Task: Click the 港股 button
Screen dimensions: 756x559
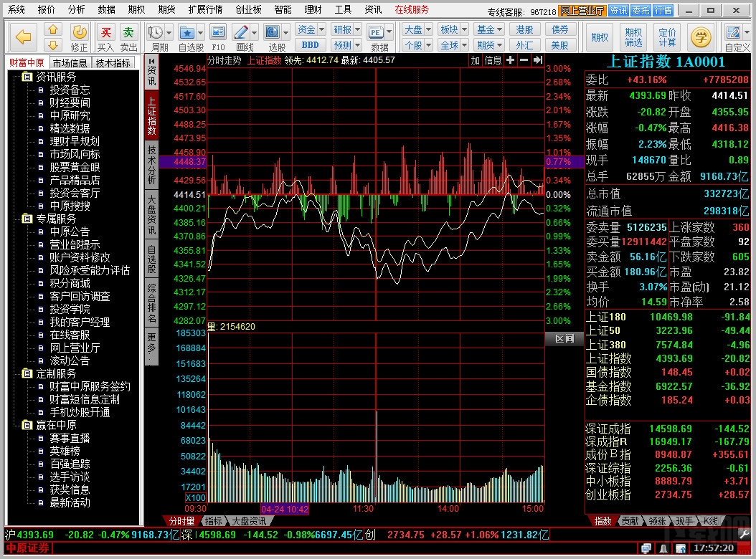Action: pos(524,29)
